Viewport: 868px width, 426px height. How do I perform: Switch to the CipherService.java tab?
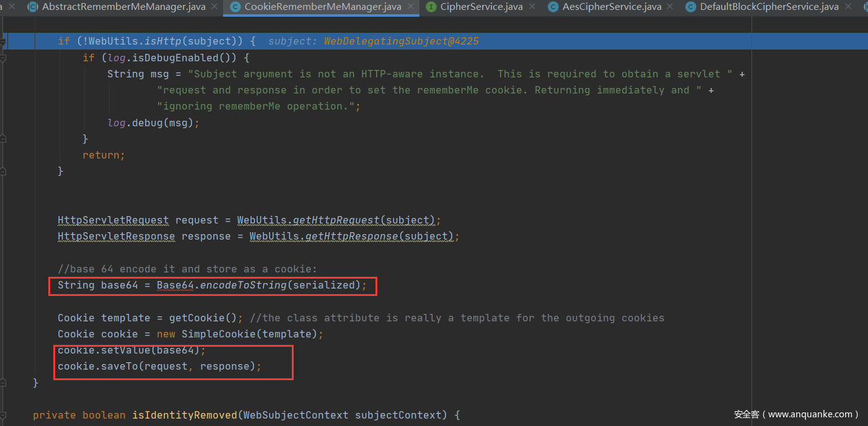point(481,7)
